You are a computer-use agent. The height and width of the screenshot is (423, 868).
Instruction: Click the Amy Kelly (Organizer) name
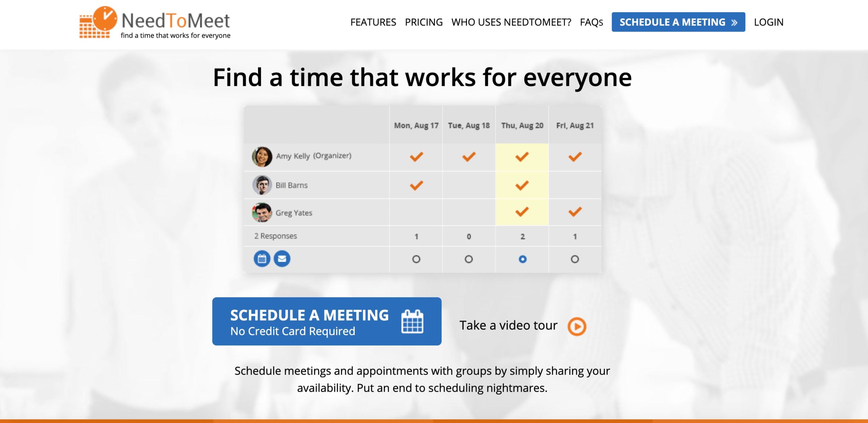(314, 156)
